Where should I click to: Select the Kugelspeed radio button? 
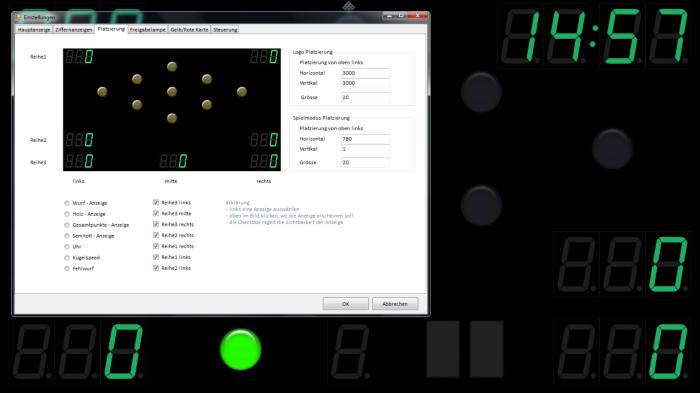[67, 258]
